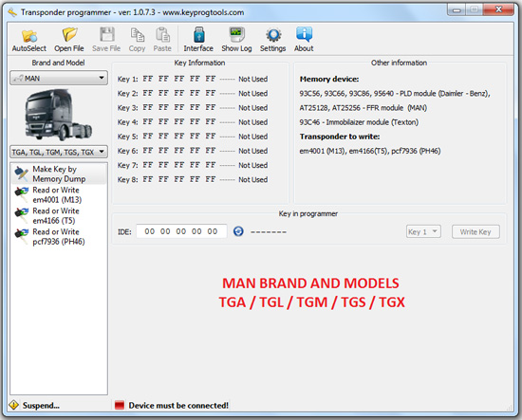This screenshot has height=420, width=522.
Task: Click the Key 7 row
Action: (x=193, y=165)
